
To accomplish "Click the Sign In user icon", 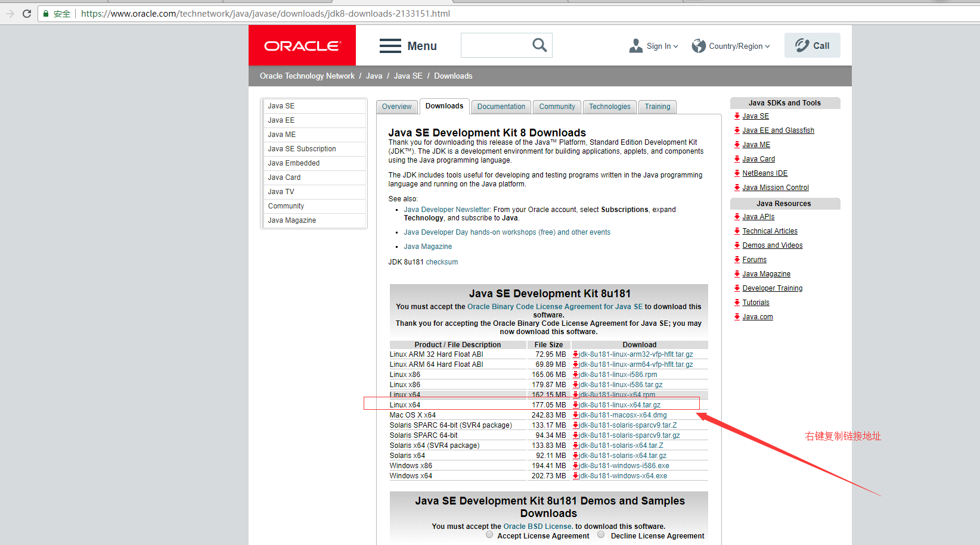I will [636, 46].
